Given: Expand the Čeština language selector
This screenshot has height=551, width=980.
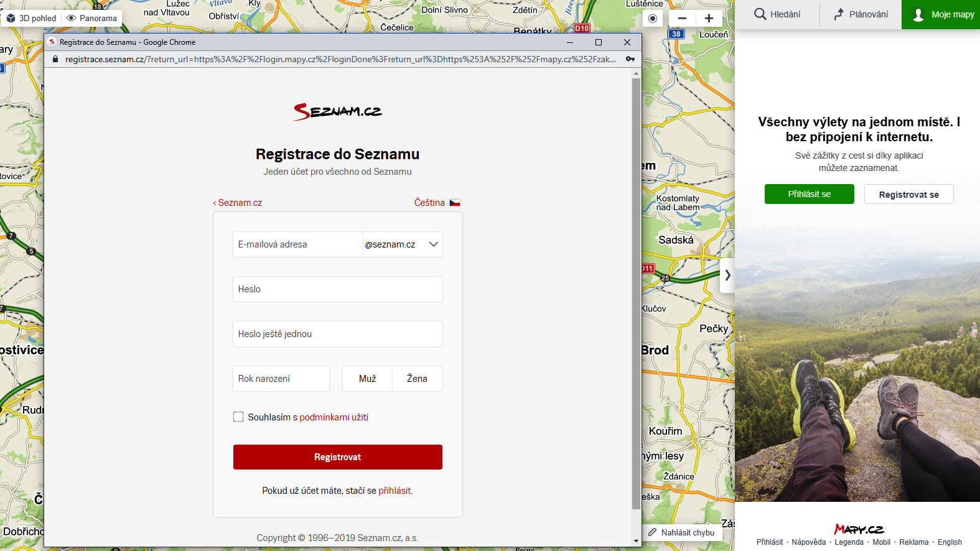Looking at the screenshot, I should 429,203.
